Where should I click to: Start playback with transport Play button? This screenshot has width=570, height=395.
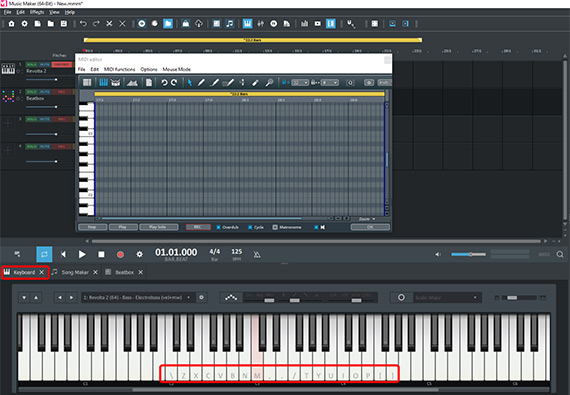click(x=82, y=254)
